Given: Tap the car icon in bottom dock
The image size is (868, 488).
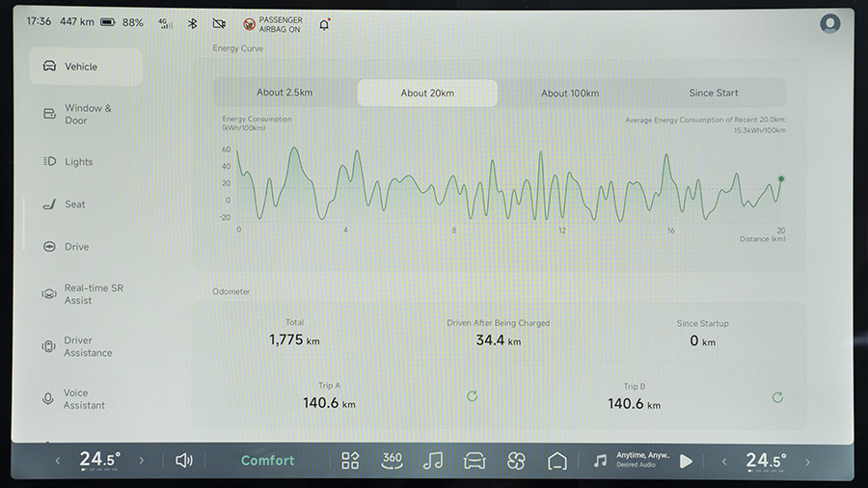Looking at the screenshot, I should [475, 461].
